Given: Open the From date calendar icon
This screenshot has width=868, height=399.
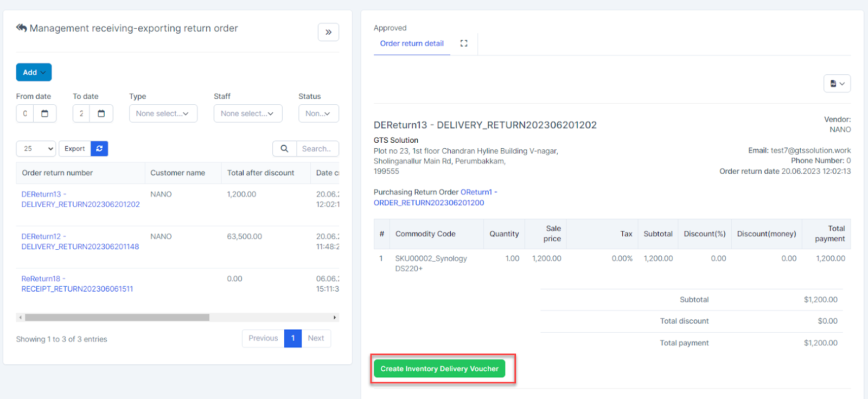Looking at the screenshot, I should coord(45,113).
